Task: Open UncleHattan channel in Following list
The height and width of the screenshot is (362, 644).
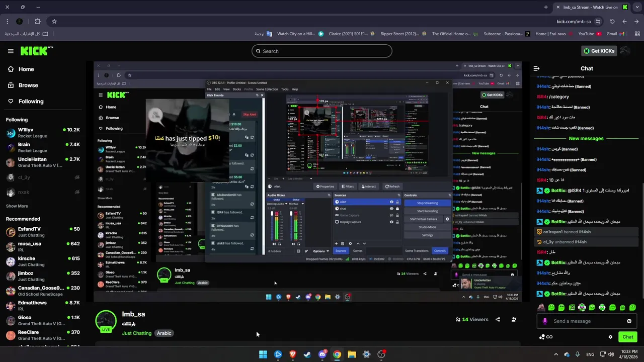Action: click(x=43, y=162)
